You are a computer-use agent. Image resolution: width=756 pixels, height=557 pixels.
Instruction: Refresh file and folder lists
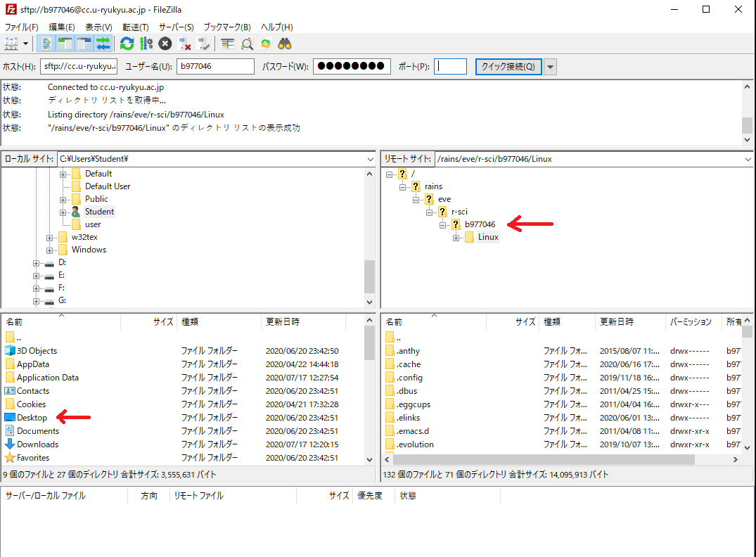point(127,44)
